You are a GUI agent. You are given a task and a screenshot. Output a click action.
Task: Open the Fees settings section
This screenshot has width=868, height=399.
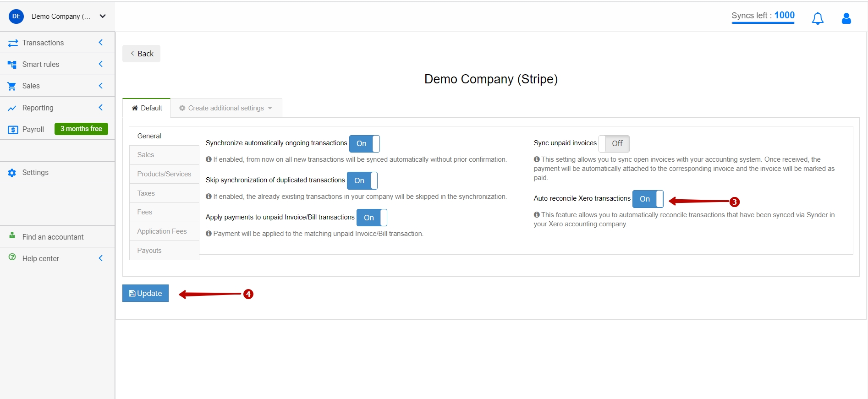tap(164, 212)
